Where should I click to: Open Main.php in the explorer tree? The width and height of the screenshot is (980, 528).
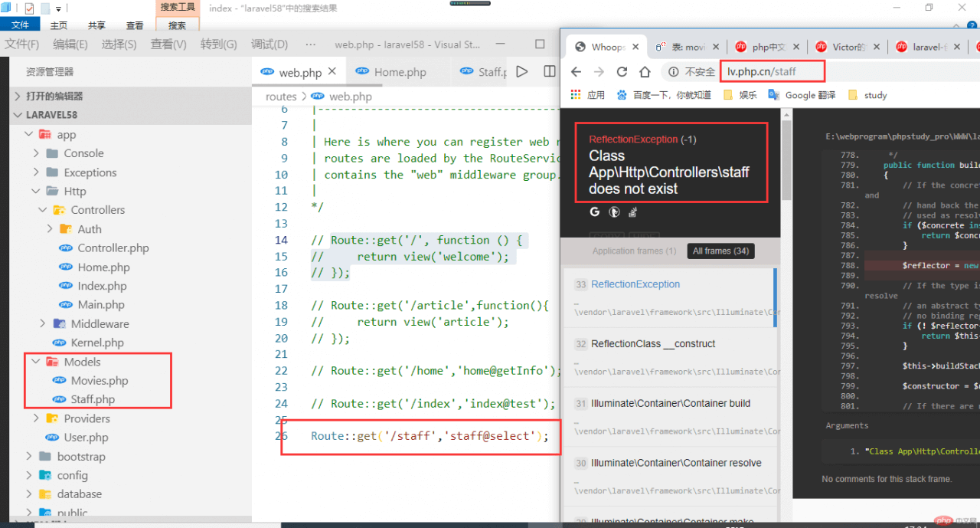click(x=101, y=305)
